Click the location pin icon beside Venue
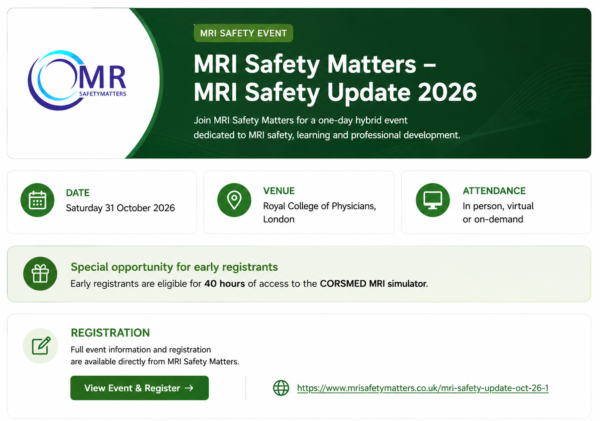 click(x=234, y=200)
